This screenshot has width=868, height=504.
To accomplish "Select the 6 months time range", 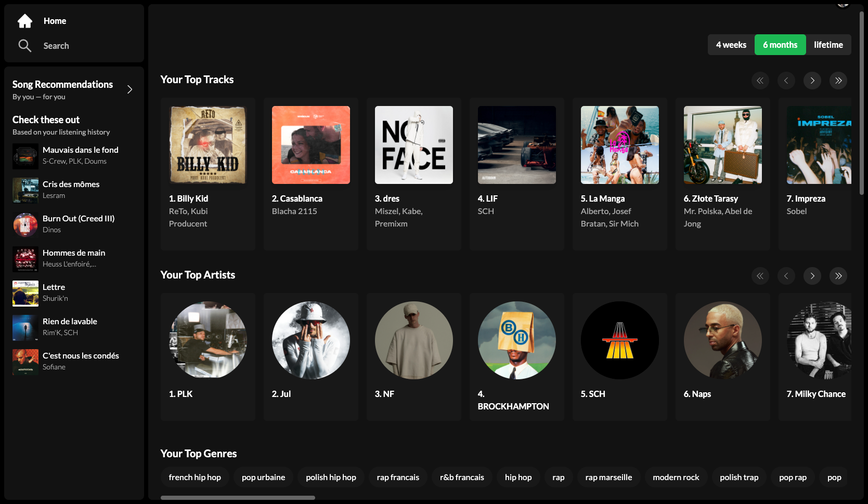I will [x=780, y=45].
